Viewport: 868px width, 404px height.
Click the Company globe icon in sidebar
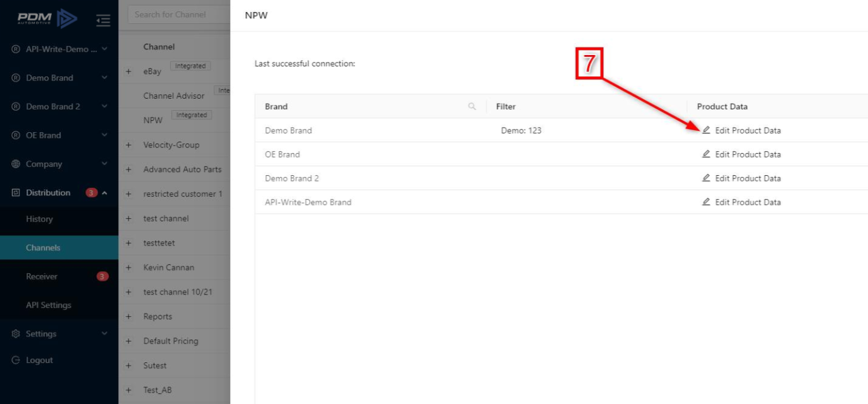[16, 164]
